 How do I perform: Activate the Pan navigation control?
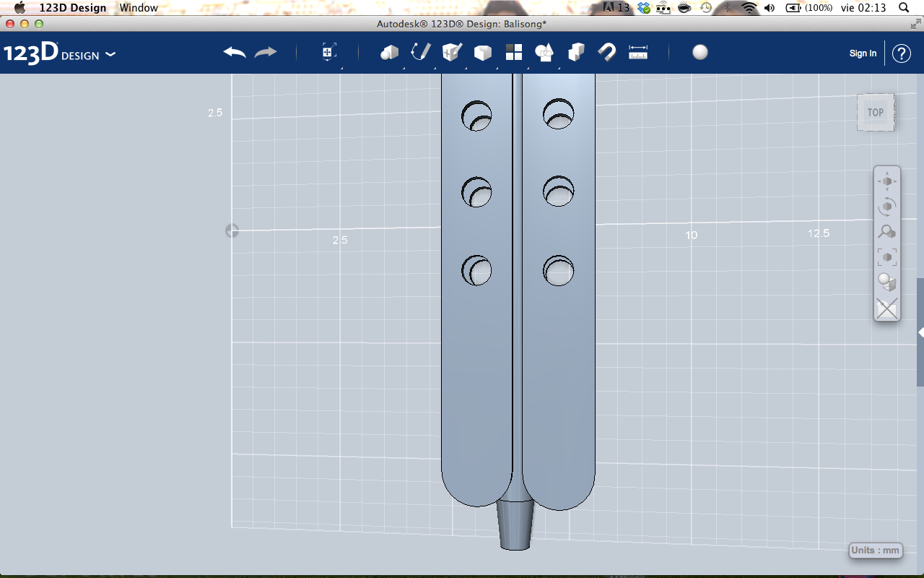point(886,181)
